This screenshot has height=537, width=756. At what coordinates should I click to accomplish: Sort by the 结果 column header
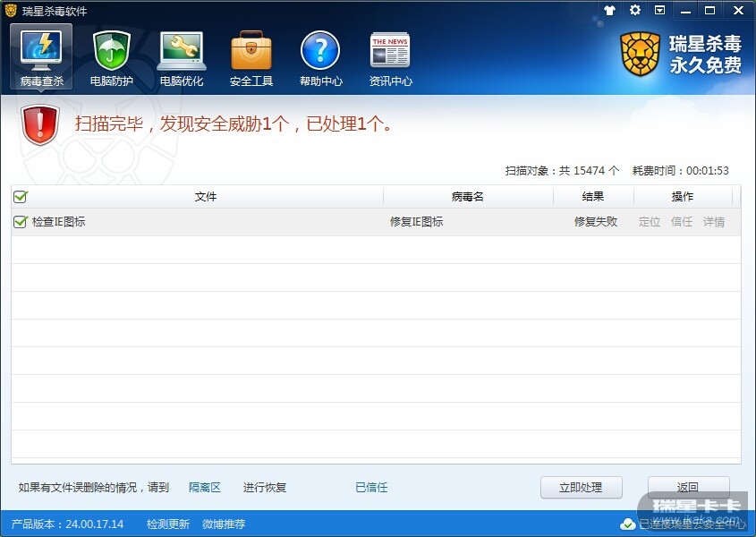pos(593,196)
